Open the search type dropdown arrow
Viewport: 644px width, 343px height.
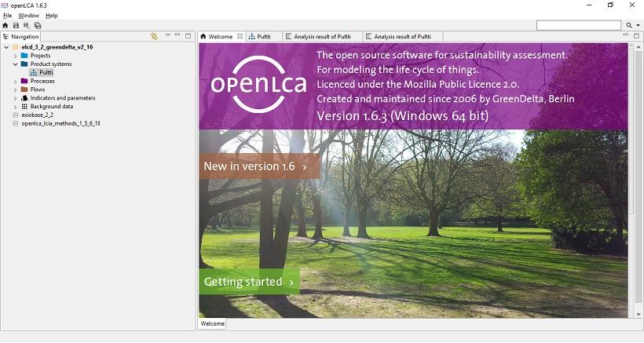coord(638,25)
